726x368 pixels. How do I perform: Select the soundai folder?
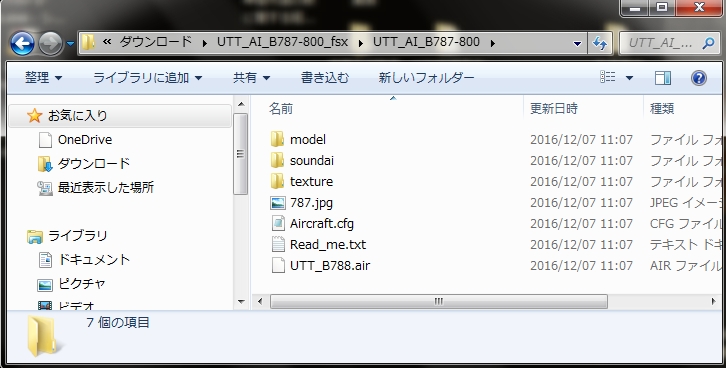pos(312,161)
